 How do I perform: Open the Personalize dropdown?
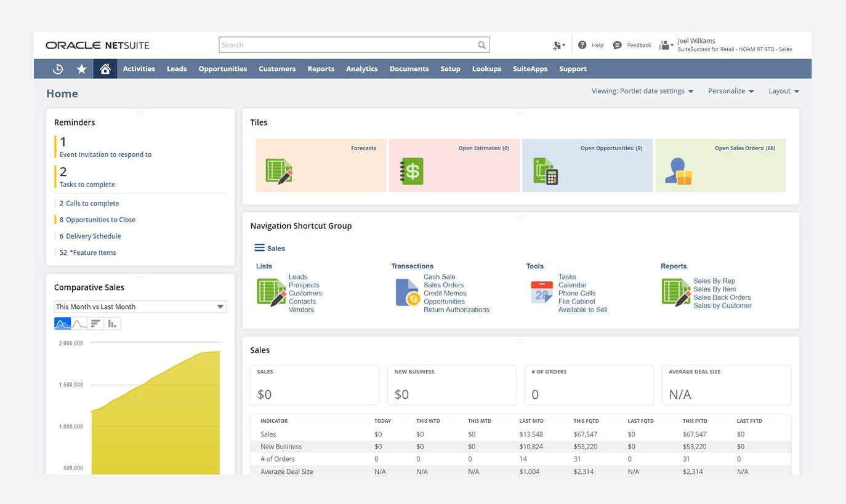click(730, 91)
